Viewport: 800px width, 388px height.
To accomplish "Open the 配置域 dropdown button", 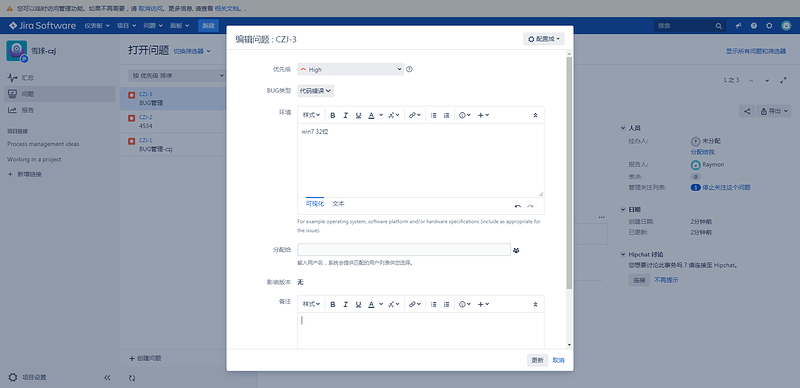I will [x=543, y=39].
